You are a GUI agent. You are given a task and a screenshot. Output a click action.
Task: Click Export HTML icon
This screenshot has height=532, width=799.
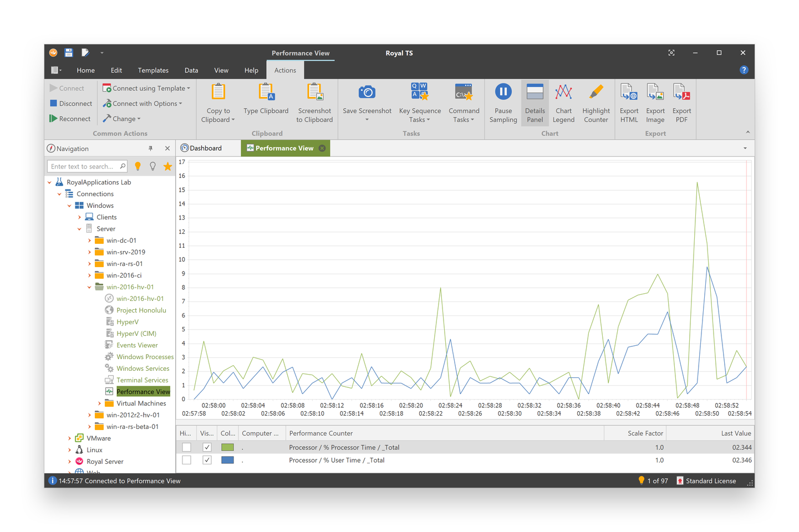coord(629,93)
